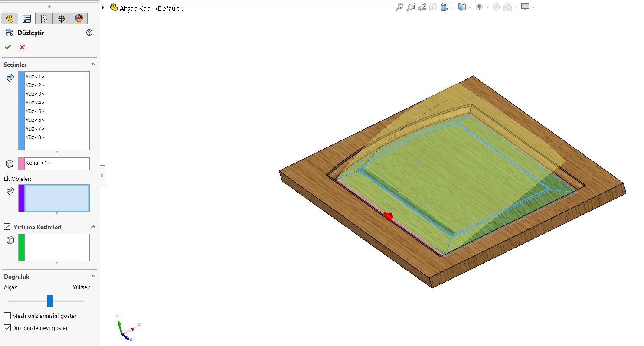Click Zoom to Fit icon
This screenshot has width=644, height=346.
coord(399,7)
